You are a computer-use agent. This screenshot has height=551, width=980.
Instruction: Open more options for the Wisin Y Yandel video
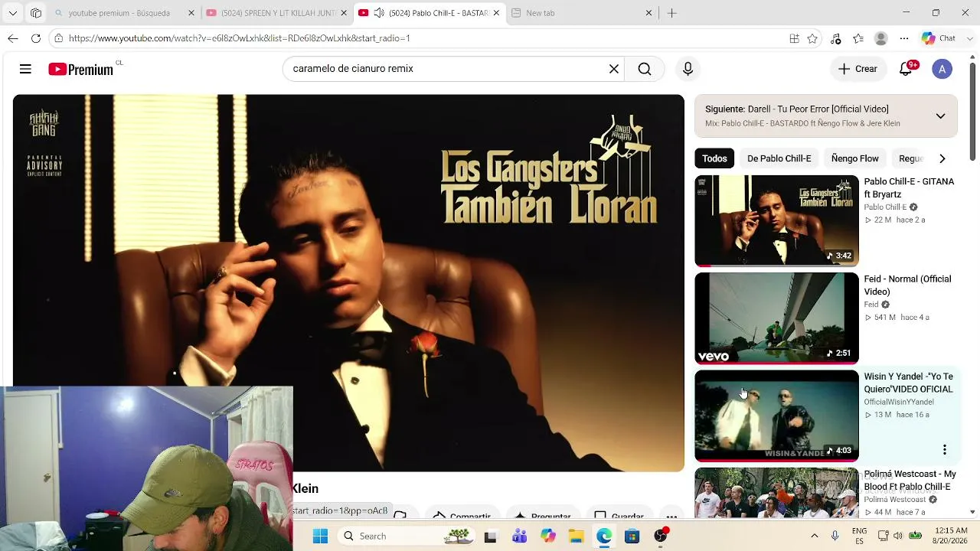[x=944, y=449]
